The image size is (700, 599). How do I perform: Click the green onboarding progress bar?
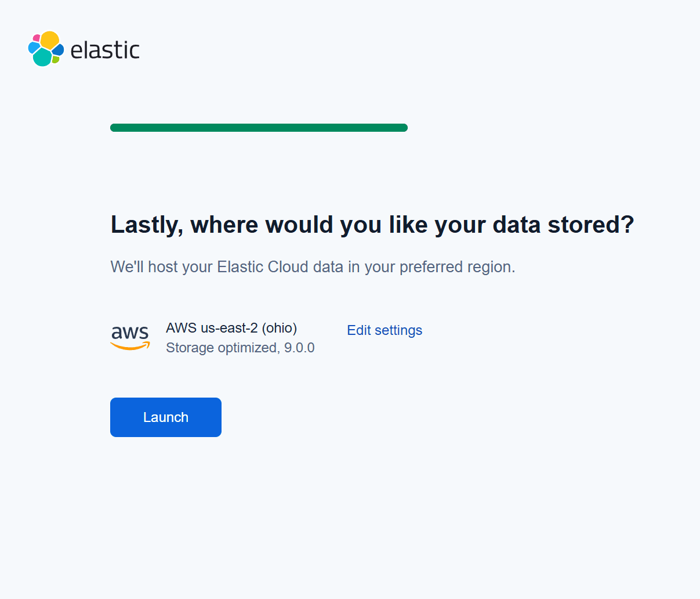tap(259, 128)
